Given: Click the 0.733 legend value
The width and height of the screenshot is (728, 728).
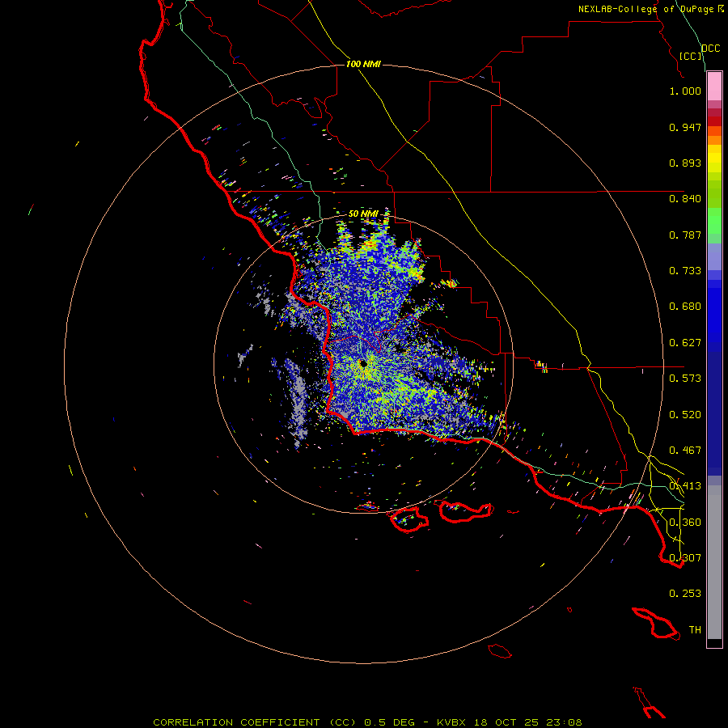Looking at the screenshot, I should pyautogui.click(x=685, y=271).
